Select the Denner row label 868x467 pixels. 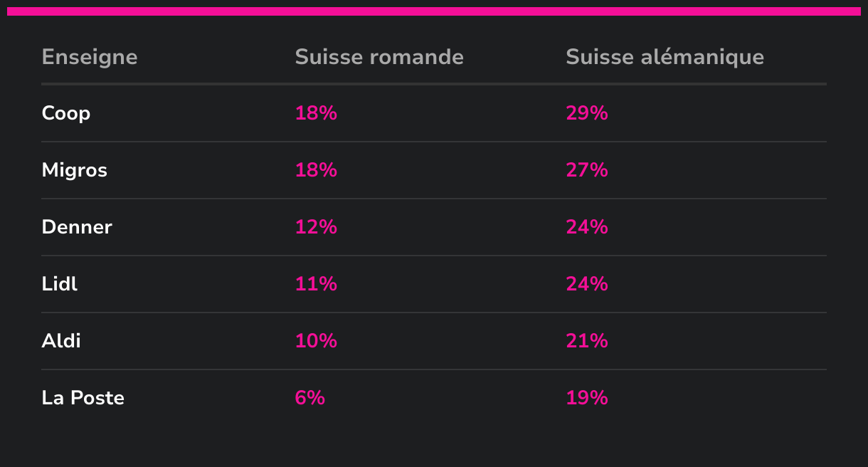(77, 227)
